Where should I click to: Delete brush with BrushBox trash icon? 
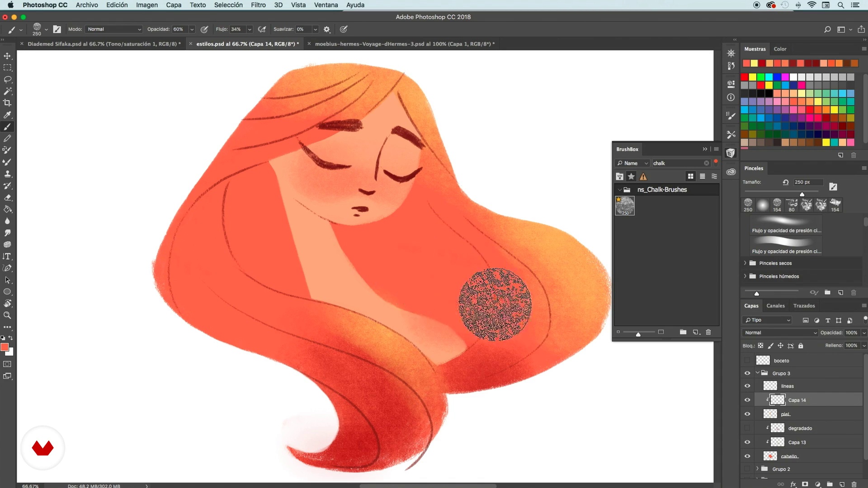708,332
